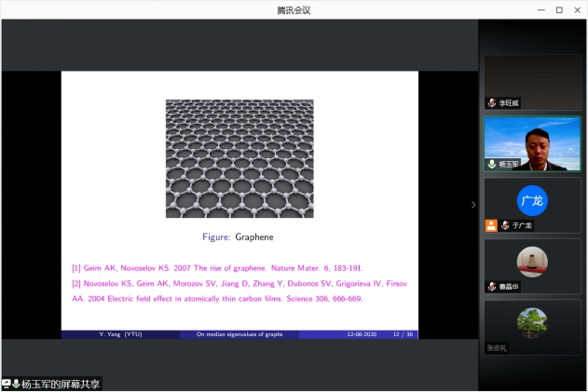This screenshot has height=392, width=588.
Task: Click the muted mic icon beside 于广龙
Action: [x=504, y=225]
